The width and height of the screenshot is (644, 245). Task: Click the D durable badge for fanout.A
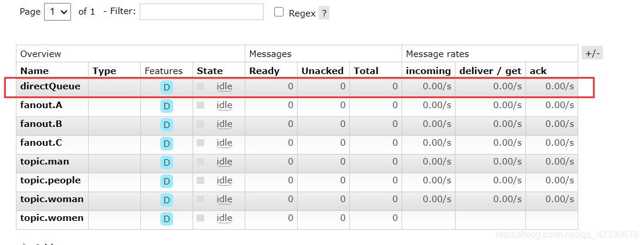[x=166, y=106]
